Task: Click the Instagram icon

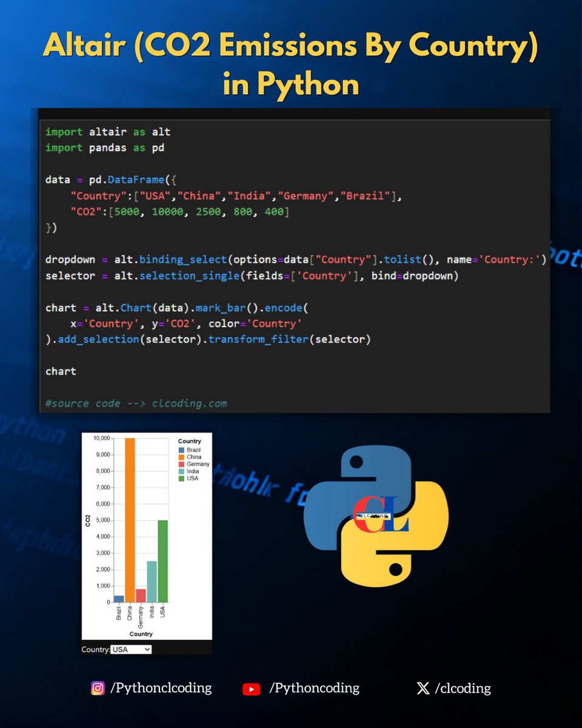Action: 98,689
